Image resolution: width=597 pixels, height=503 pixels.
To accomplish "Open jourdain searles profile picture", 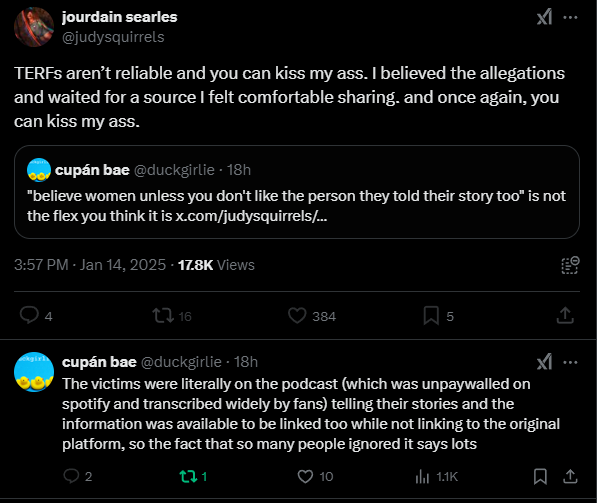I will click(x=34, y=27).
